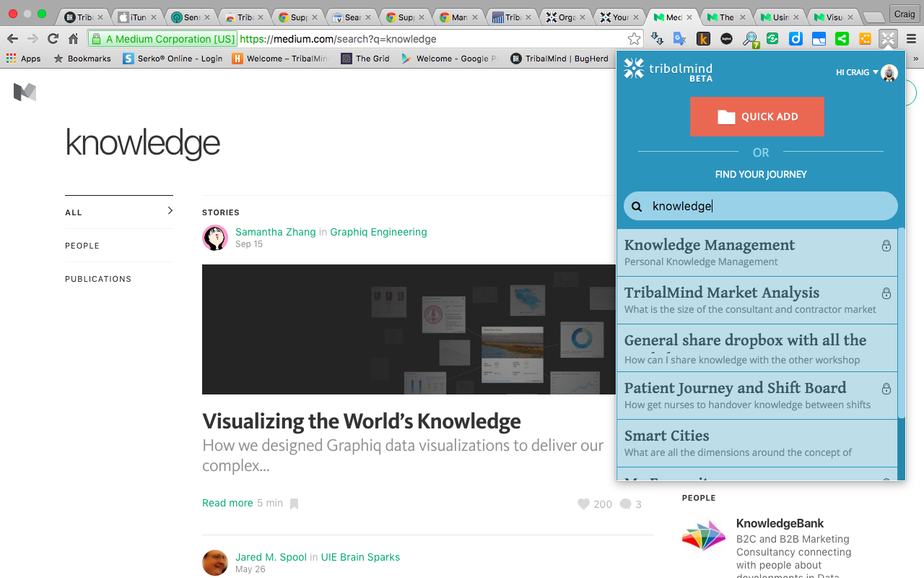Open the Google Translate extension icon

680,39
